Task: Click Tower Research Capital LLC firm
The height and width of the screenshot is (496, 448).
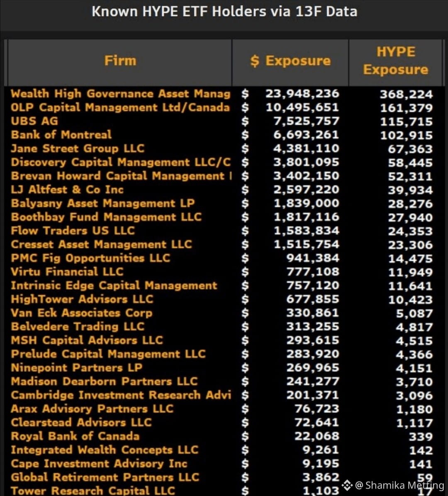Action: coord(93,491)
